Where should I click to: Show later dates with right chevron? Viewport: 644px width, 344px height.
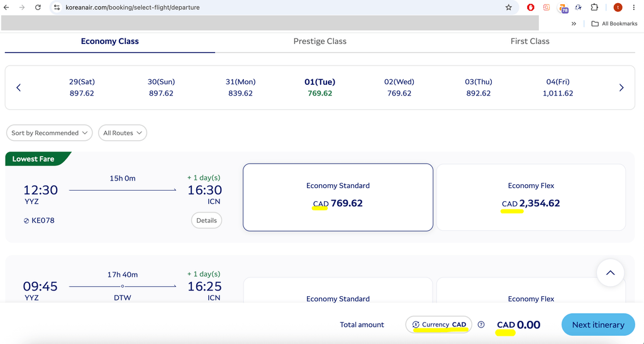(621, 87)
